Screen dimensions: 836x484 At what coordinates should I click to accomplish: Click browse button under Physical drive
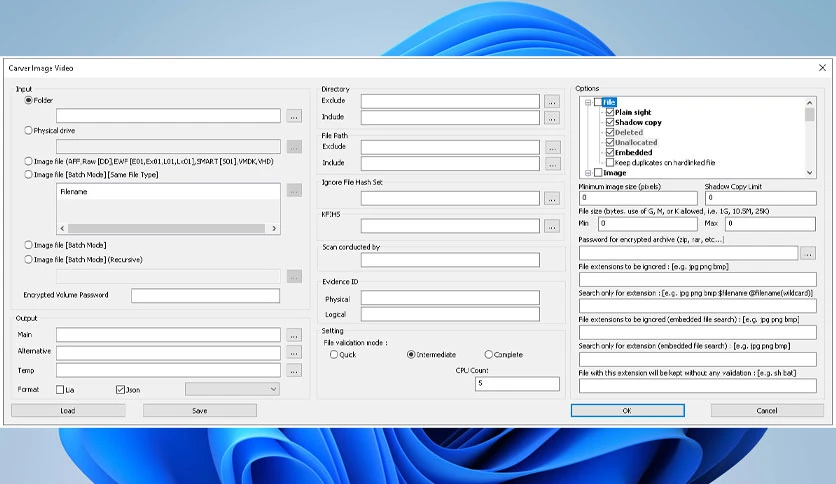pyautogui.click(x=294, y=146)
